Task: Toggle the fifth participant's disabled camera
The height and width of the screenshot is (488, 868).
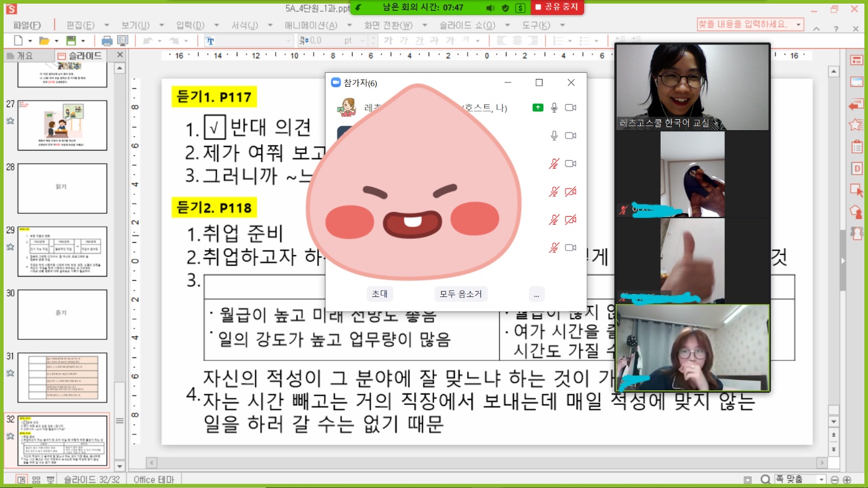Action: 570,219
